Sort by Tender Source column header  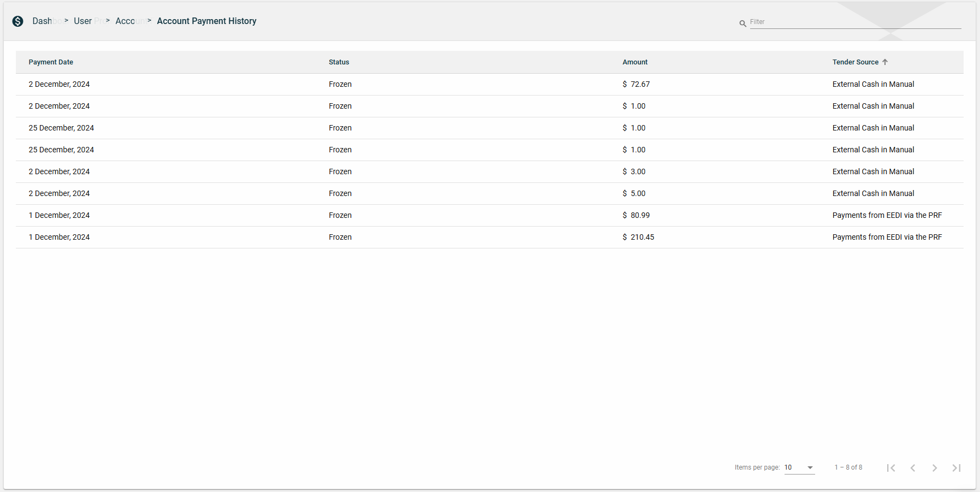tap(855, 62)
